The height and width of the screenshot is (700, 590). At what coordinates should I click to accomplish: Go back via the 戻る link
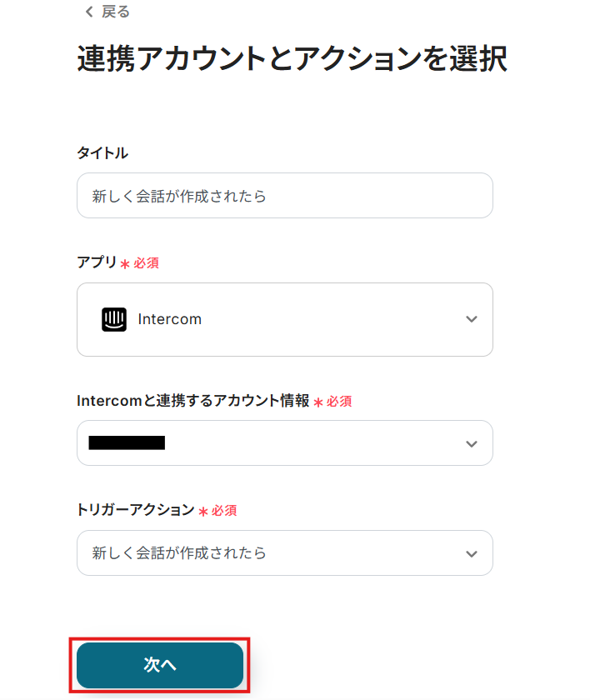pyautogui.click(x=115, y=12)
